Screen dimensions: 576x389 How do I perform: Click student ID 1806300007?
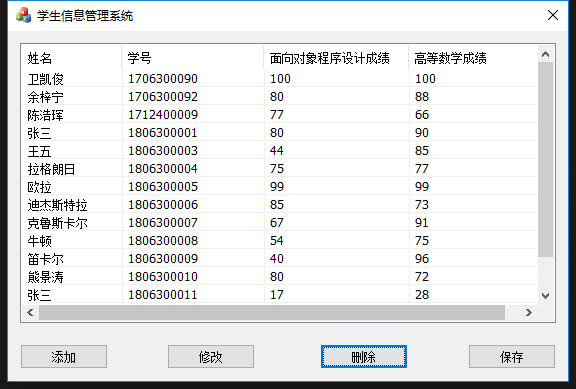coord(163,223)
